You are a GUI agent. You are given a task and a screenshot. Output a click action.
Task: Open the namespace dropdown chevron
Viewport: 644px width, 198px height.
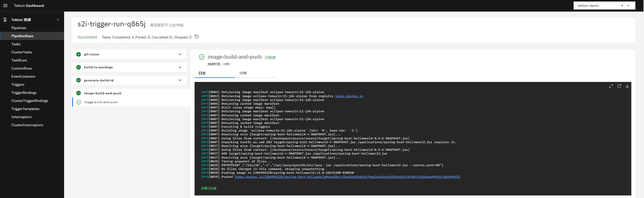[x=628, y=6]
